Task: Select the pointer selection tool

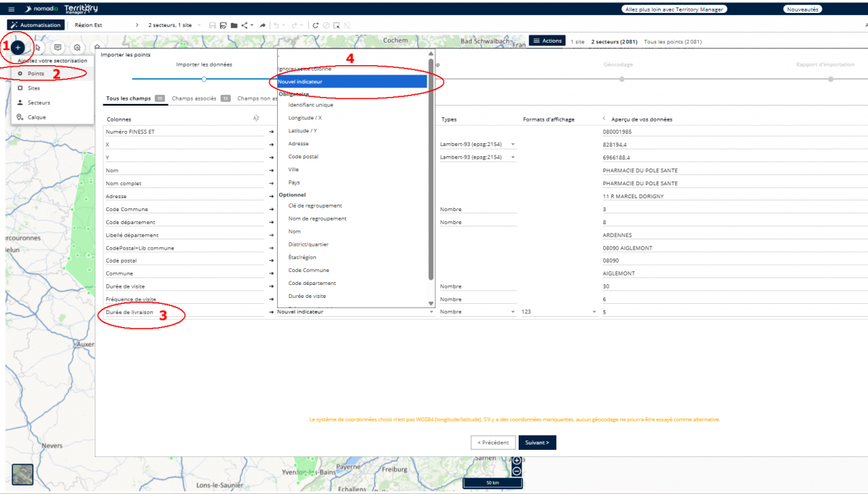Action: (x=38, y=47)
